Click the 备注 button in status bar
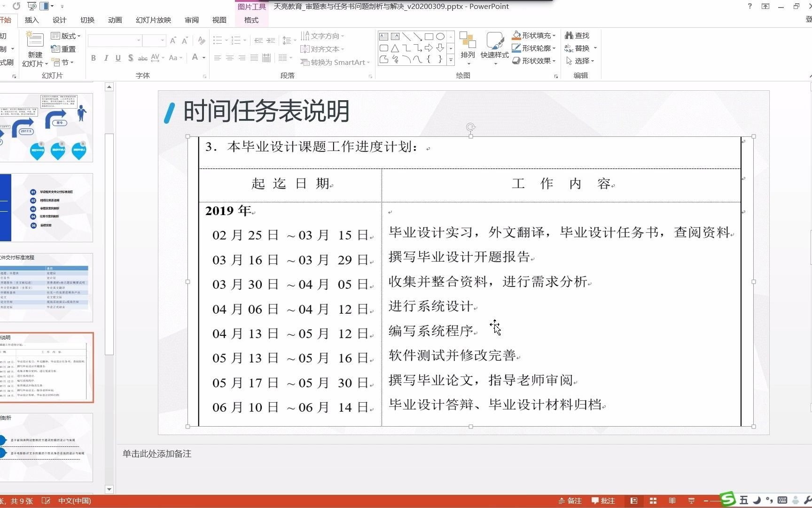The image size is (812, 508). coord(570,500)
